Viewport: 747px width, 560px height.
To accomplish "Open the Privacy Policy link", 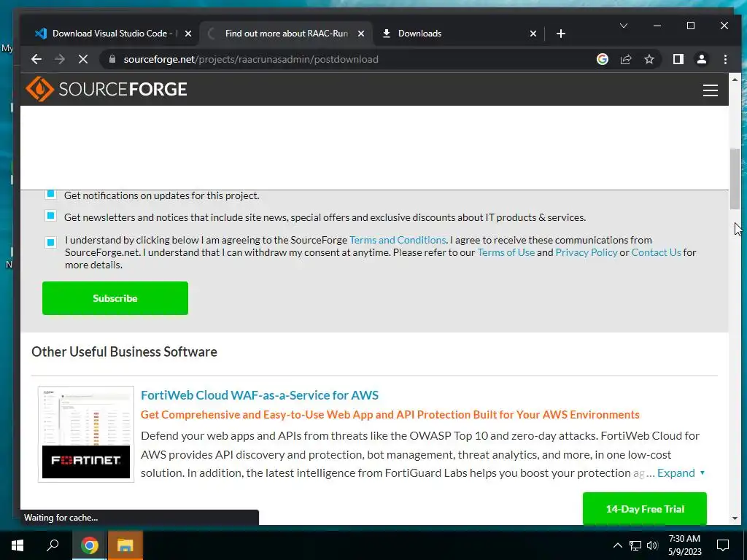I will pyautogui.click(x=587, y=252).
